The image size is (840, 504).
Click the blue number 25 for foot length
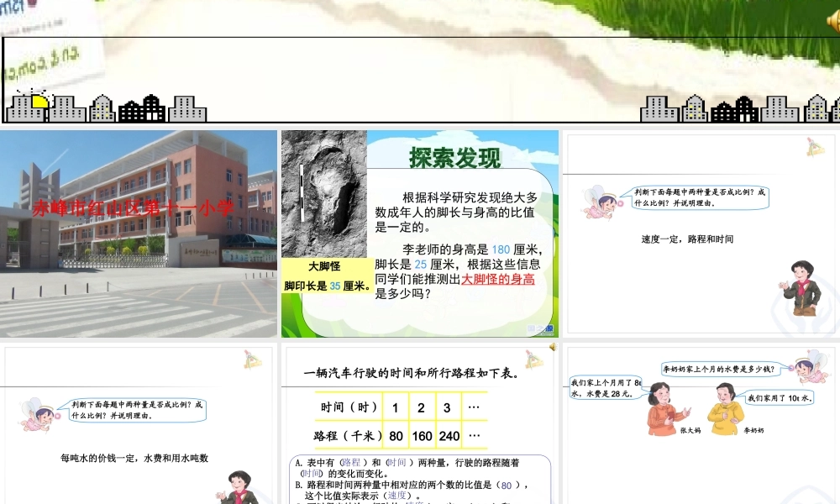421,264
